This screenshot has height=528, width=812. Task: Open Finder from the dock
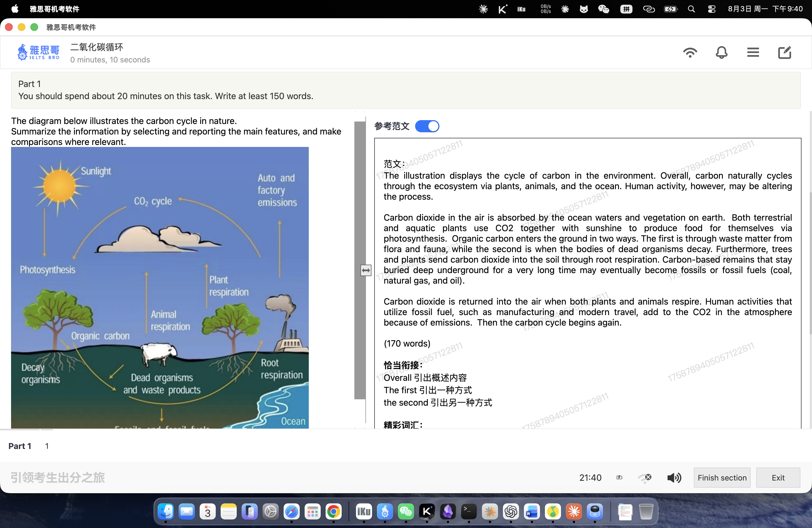(x=166, y=511)
